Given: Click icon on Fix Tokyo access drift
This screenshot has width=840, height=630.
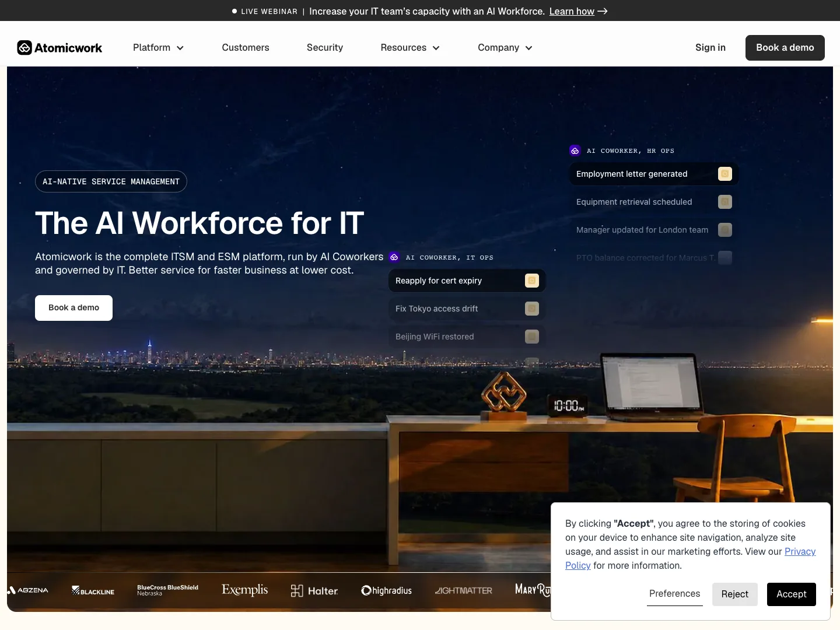Looking at the screenshot, I should coord(532,309).
